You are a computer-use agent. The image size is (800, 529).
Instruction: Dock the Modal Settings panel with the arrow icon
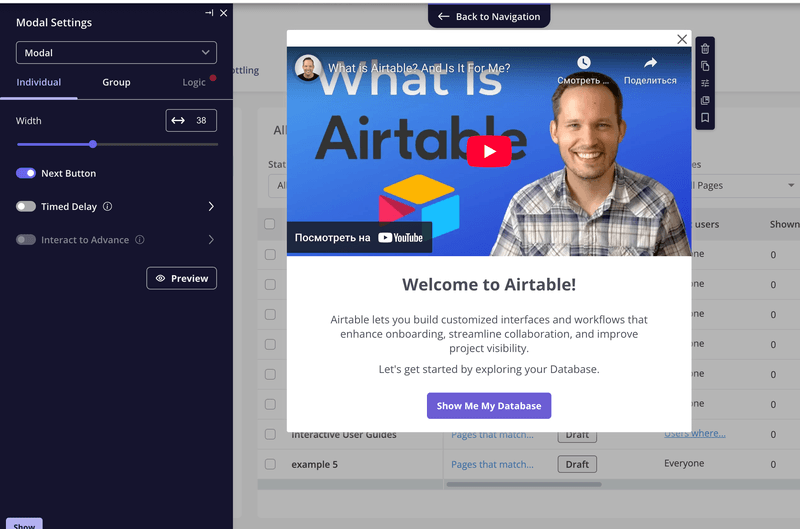(x=209, y=13)
